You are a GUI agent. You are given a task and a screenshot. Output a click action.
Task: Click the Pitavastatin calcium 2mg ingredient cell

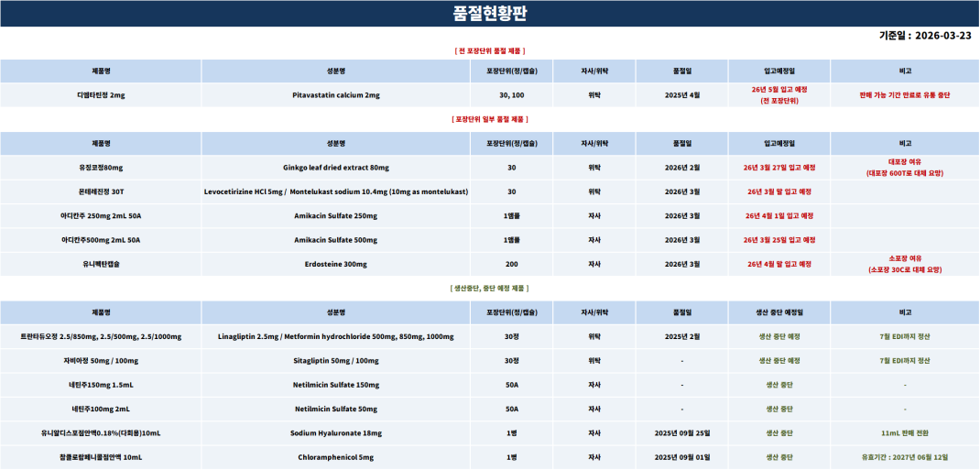coord(336,95)
